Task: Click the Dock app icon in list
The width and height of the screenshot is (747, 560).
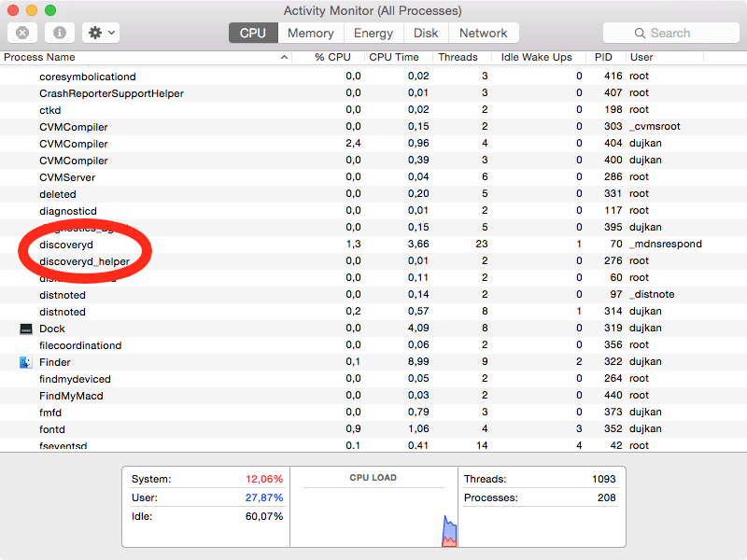Action: (x=26, y=329)
